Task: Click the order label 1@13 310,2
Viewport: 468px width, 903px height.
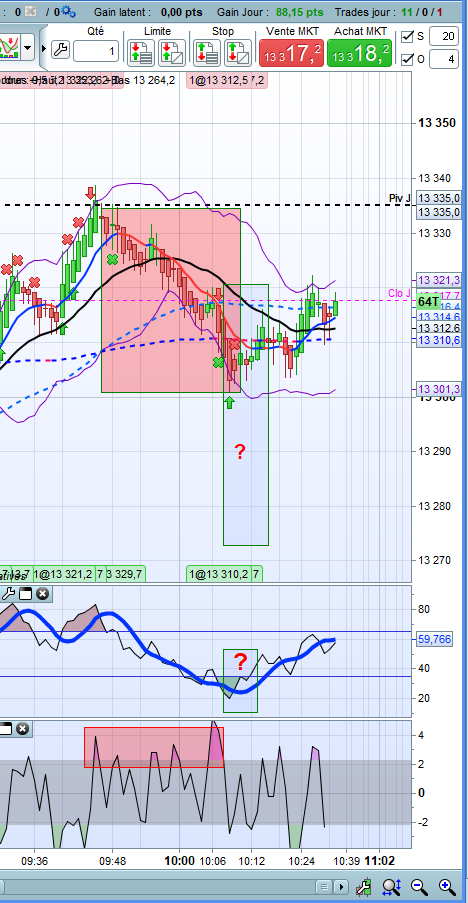Action: pyautogui.click(x=219, y=574)
